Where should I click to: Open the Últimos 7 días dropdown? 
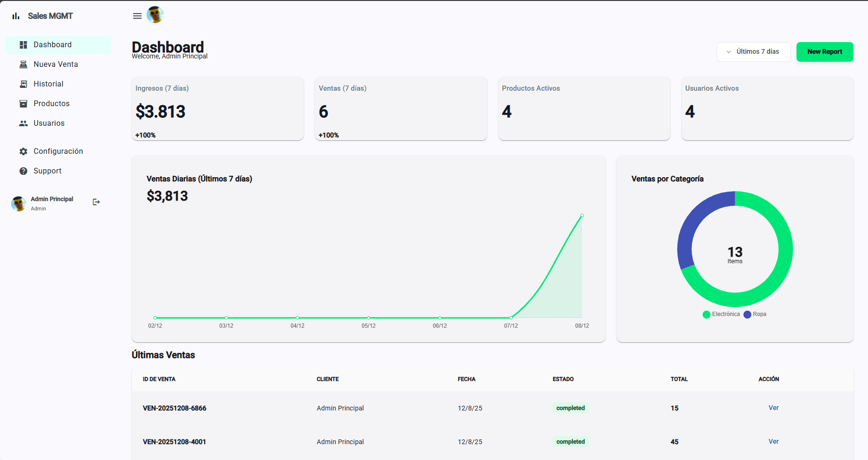click(753, 51)
